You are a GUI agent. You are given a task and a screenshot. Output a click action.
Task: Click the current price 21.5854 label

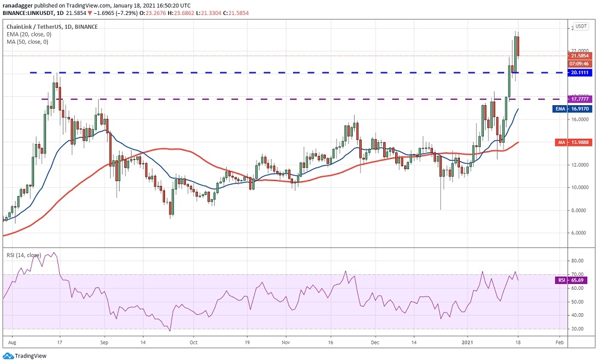point(565,56)
